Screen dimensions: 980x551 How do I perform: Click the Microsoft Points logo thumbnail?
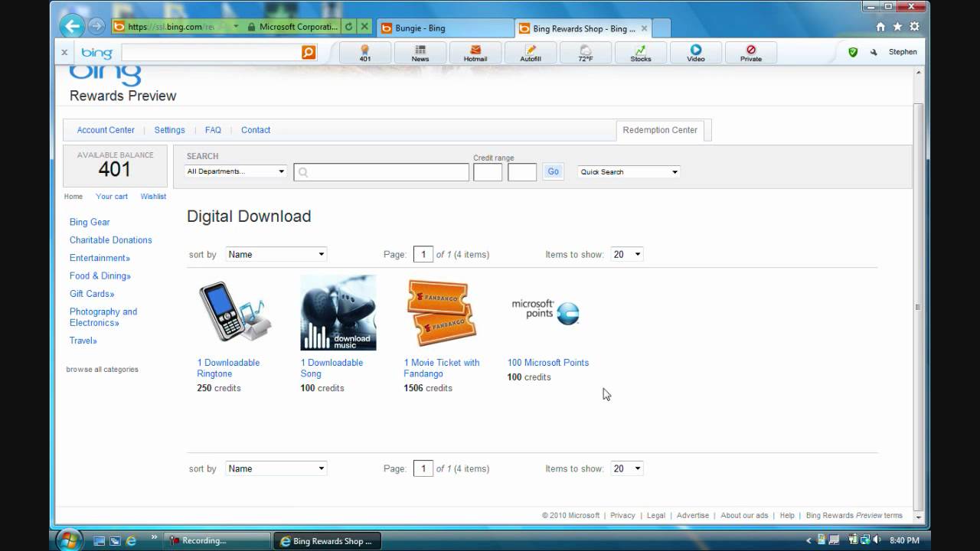click(x=545, y=311)
